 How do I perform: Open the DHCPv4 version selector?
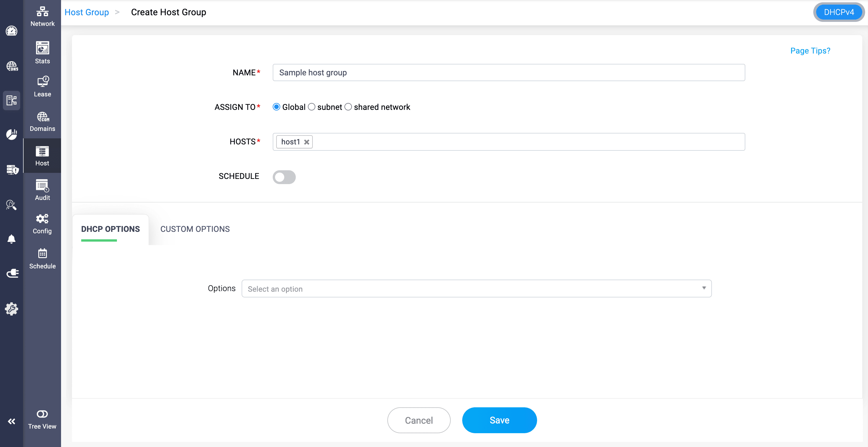(x=838, y=12)
